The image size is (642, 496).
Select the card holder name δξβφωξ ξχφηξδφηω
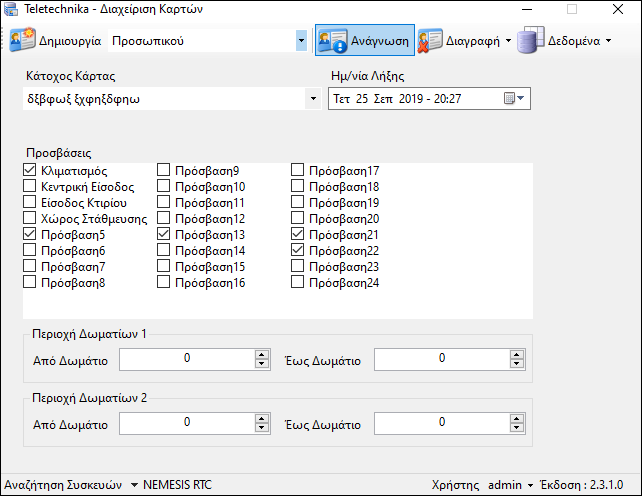(x=84, y=99)
